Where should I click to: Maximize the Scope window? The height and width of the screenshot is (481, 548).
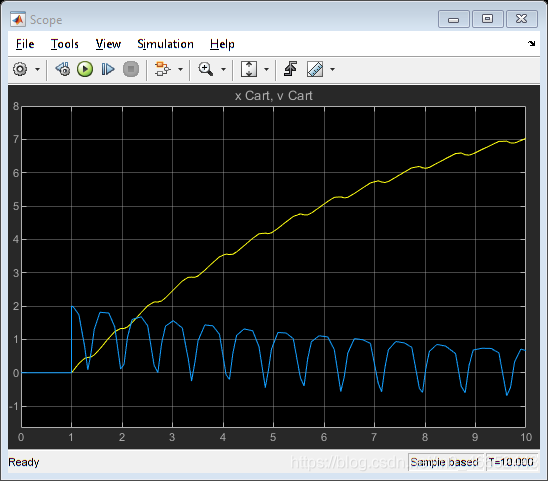pos(488,19)
